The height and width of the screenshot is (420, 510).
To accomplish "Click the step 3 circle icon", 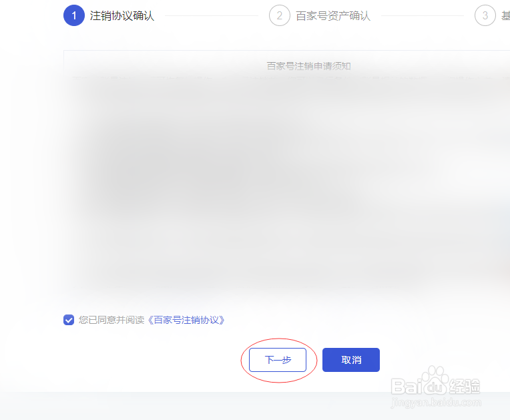I will coord(485,15).
